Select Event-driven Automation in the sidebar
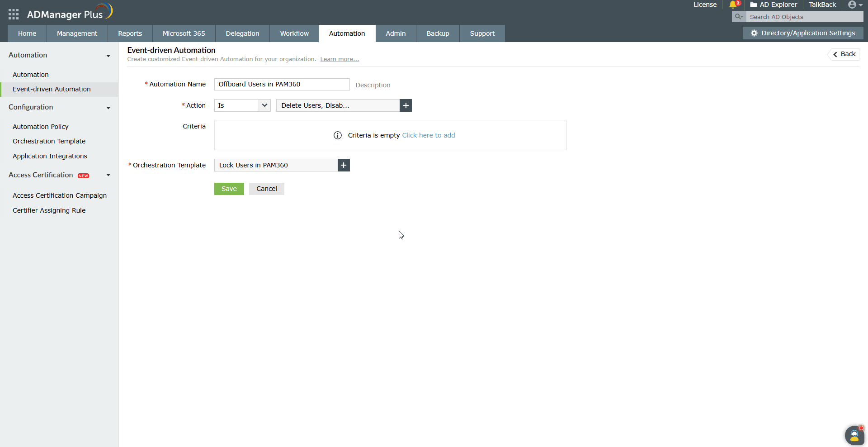The height and width of the screenshot is (447, 868). click(59, 89)
